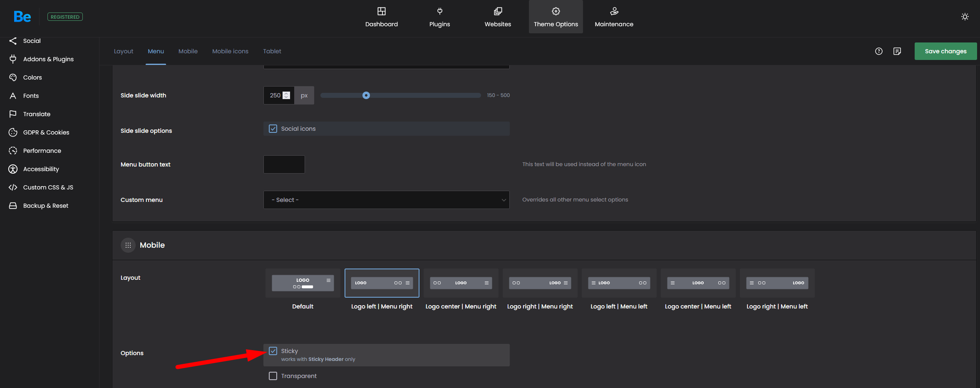Viewport: 980px width, 388px height.
Task: Click 'Overrides all other menu select options' hint
Action: (x=575, y=200)
